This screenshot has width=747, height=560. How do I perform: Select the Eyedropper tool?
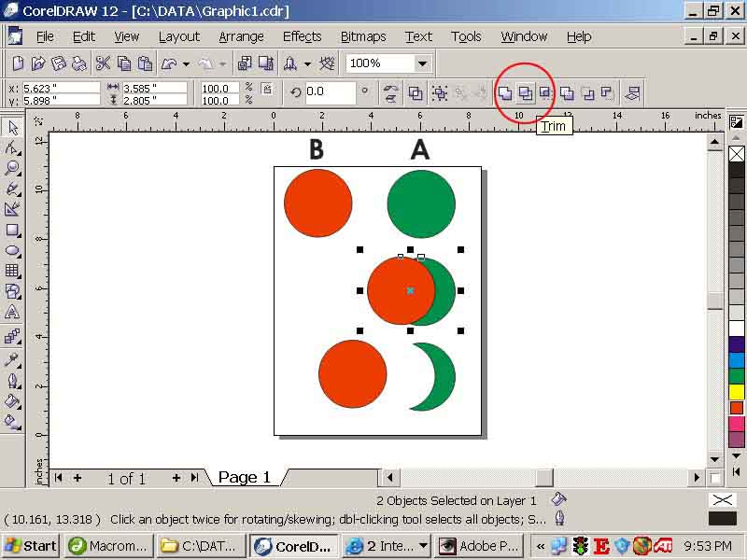point(12,360)
